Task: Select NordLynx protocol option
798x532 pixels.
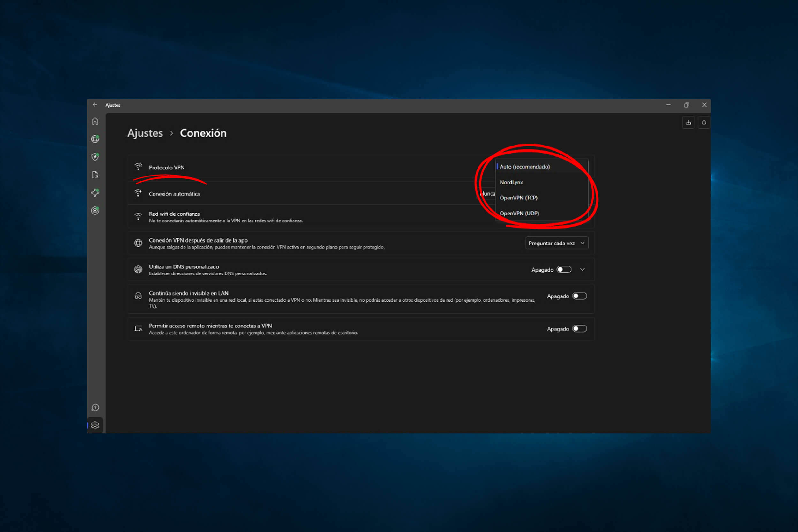Action: 542,182
